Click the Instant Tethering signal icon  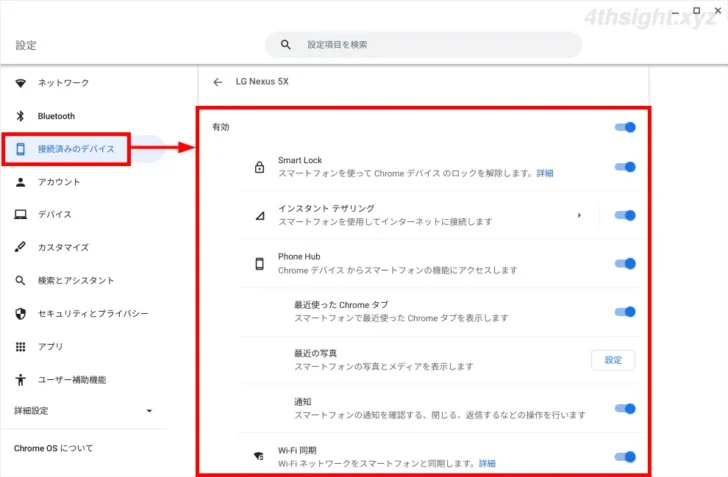(x=260, y=216)
